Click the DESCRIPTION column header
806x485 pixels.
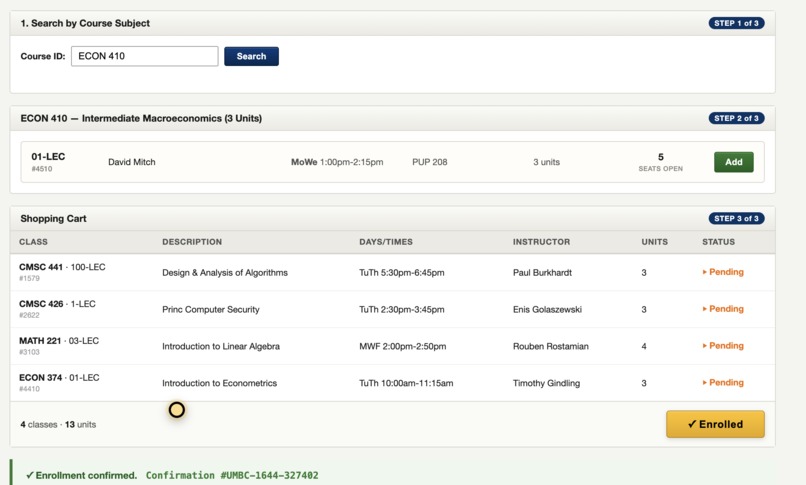[x=192, y=241]
